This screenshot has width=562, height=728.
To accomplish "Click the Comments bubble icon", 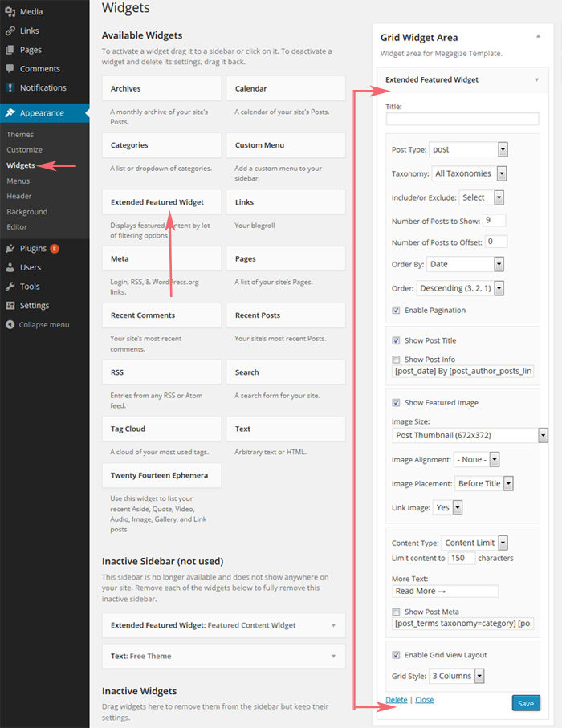I will click(10, 69).
